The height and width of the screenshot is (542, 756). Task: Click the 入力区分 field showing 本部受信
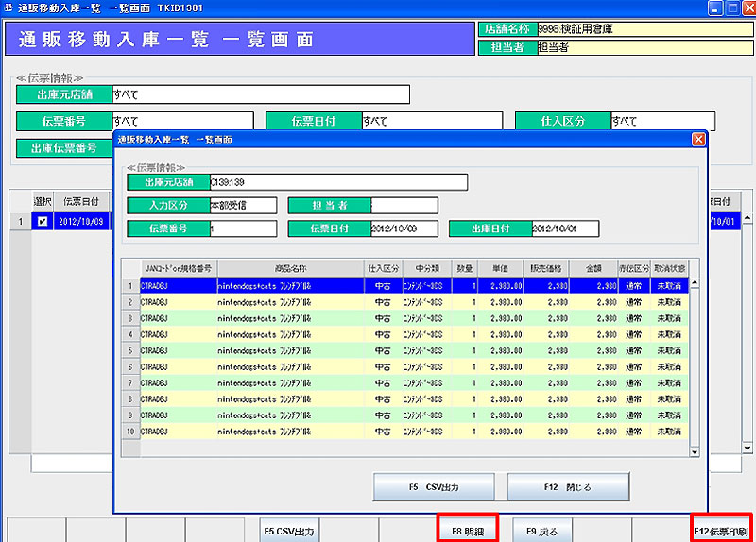coord(242,206)
